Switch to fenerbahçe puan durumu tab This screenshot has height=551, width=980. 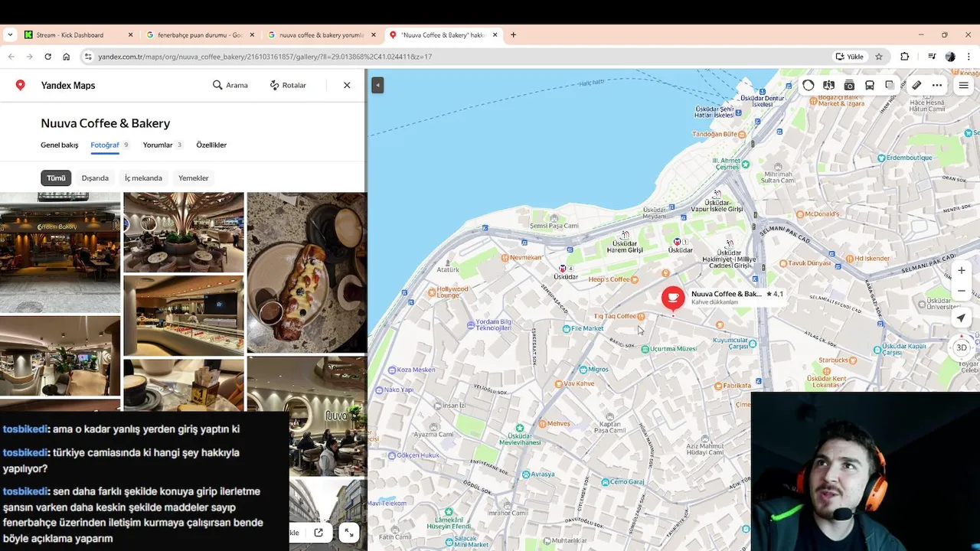pyautogui.click(x=199, y=34)
